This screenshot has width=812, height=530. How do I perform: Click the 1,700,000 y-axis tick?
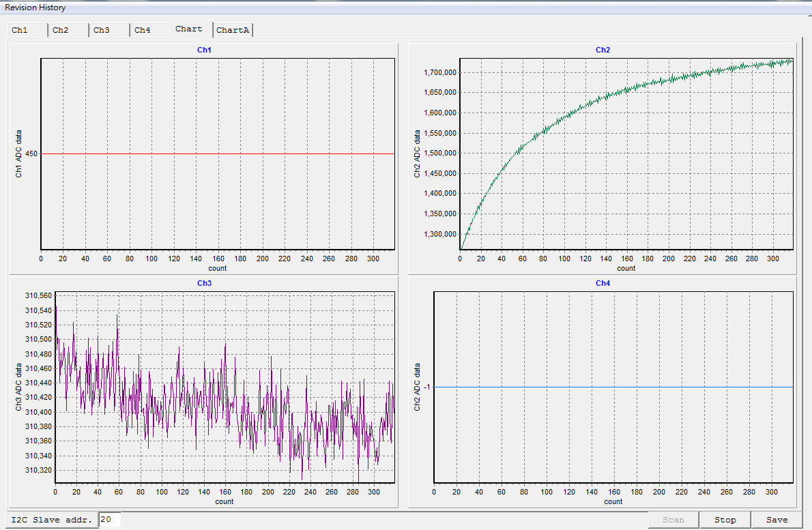tap(440, 72)
